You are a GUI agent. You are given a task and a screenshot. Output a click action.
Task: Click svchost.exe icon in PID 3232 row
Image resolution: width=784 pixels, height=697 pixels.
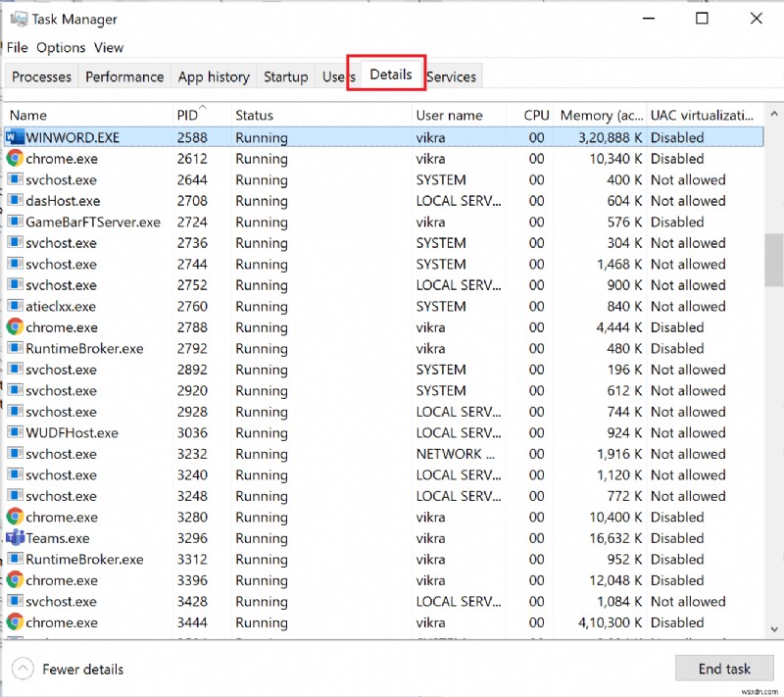click(x=15, y=453)
